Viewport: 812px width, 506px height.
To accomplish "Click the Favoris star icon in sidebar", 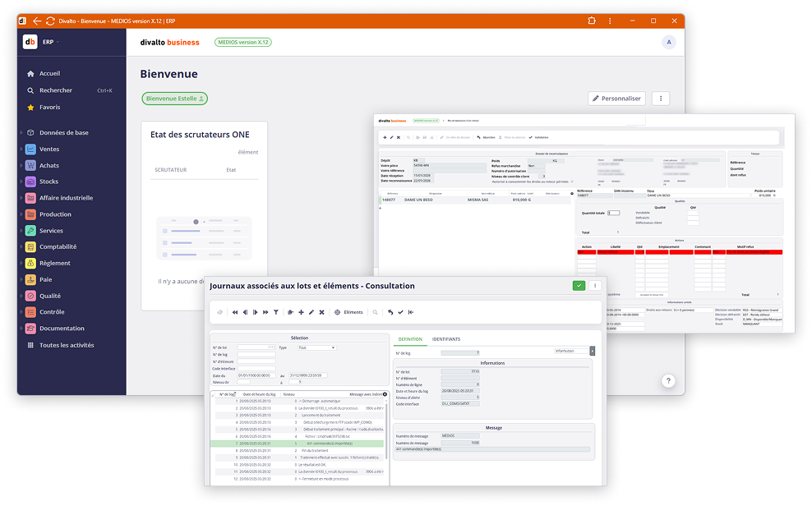I will pos(30,108).
